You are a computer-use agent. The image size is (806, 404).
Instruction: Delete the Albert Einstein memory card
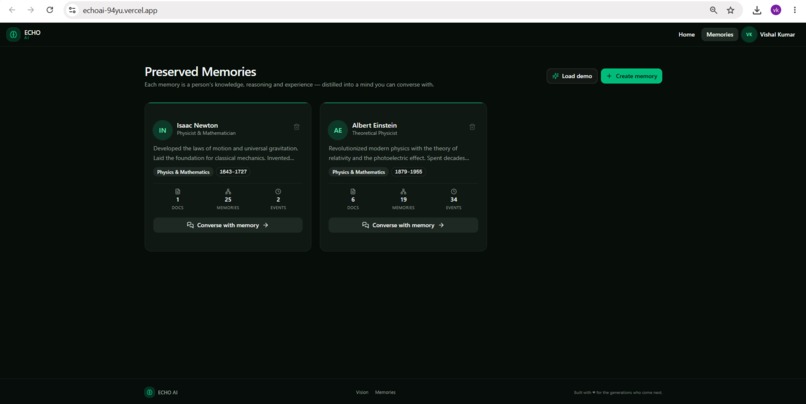pos(472,127)
